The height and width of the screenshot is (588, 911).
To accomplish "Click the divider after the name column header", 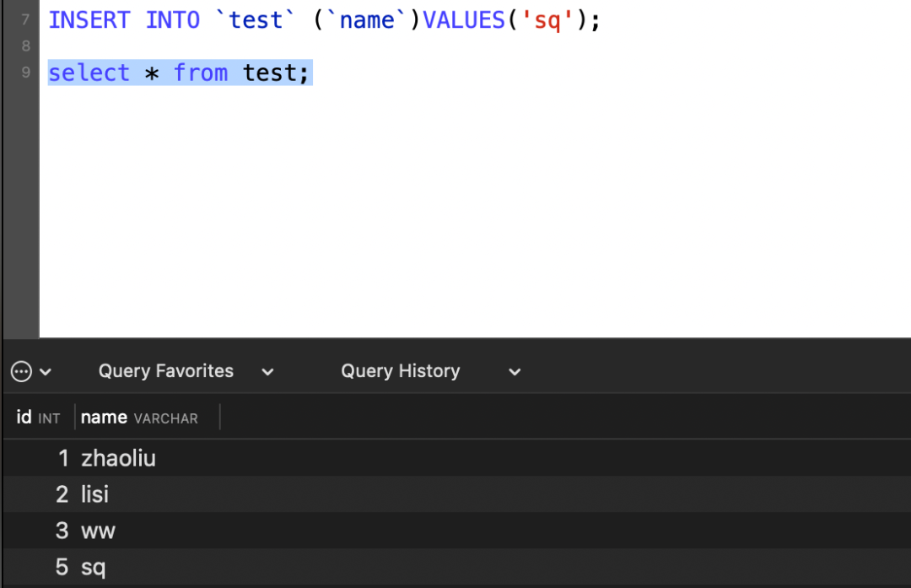I will point(219,417).
